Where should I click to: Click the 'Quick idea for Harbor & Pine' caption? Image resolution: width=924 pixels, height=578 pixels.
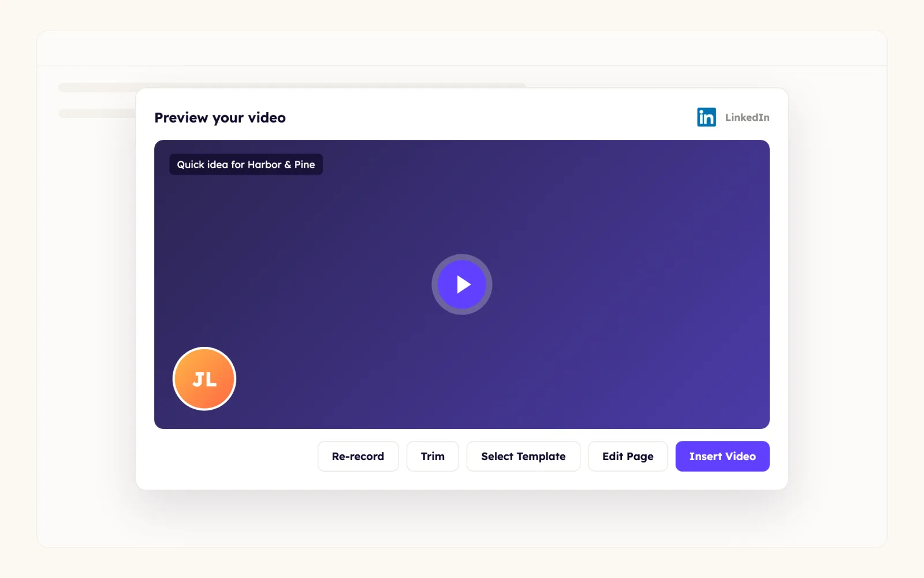tap(246, 165)
